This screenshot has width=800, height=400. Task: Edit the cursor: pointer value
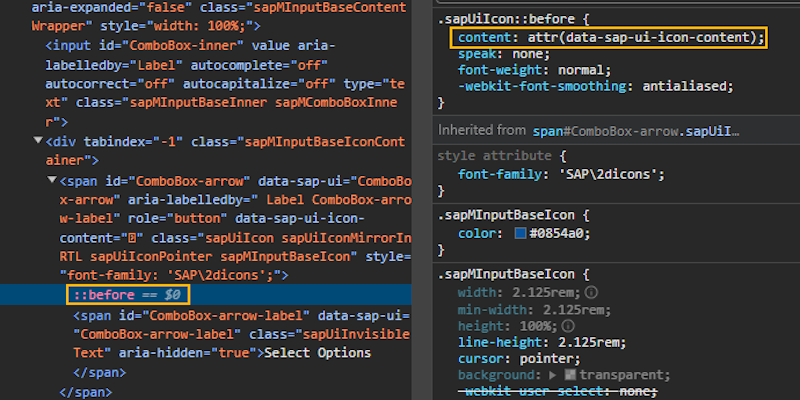pos(546,359)
